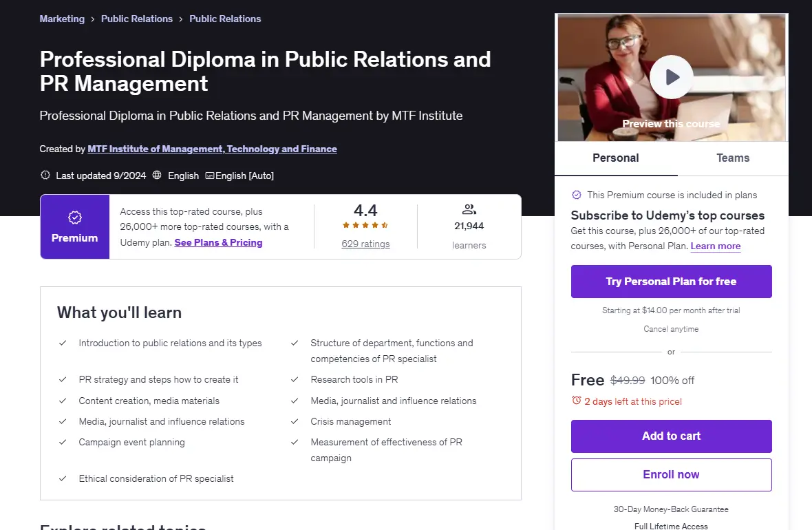Viewport: 812px width, 530px height.
Task: Switch to the Teams tab
Action: click(x=733, y=158)
